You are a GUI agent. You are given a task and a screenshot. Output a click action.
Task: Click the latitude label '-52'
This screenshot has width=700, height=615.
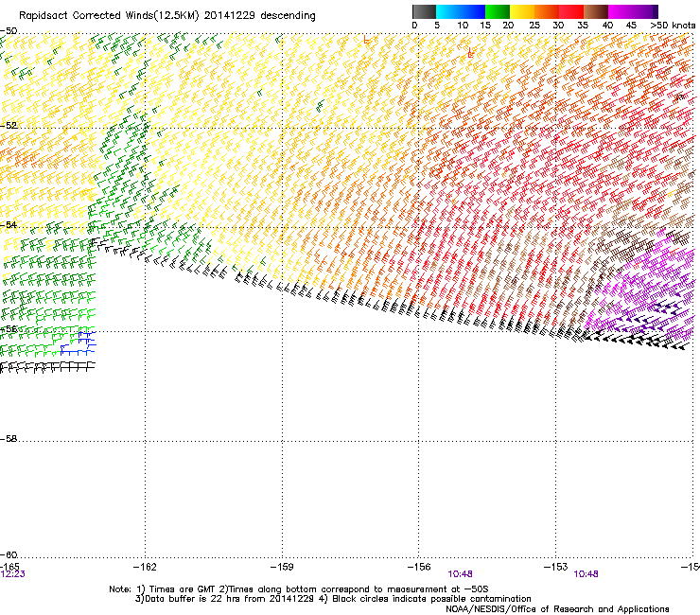click(9, 126)
